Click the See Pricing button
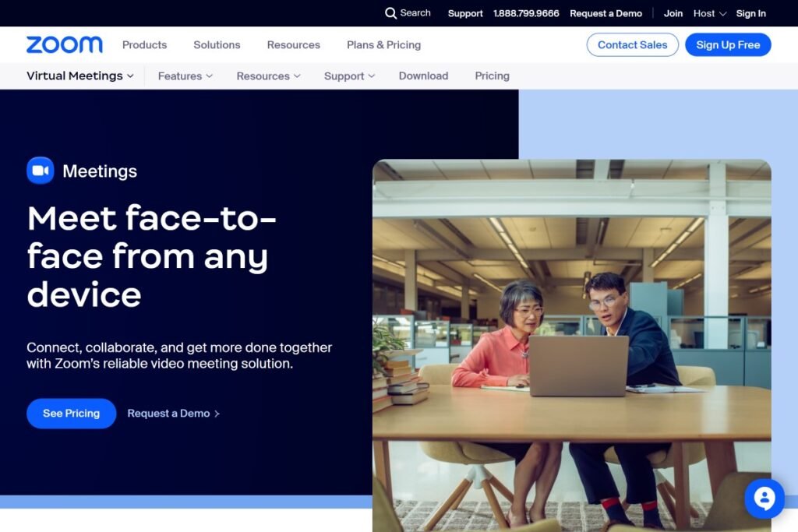This screenshot has width=798, height=532. coord(71,414)
